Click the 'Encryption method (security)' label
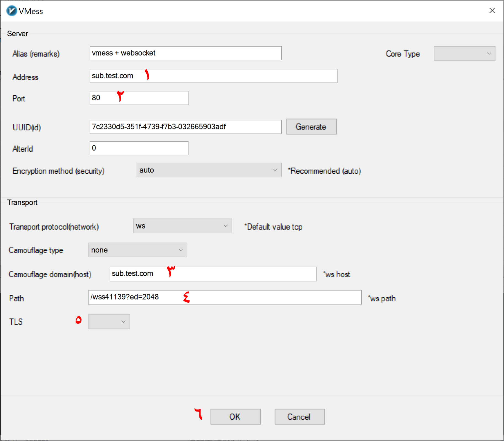 58,171
